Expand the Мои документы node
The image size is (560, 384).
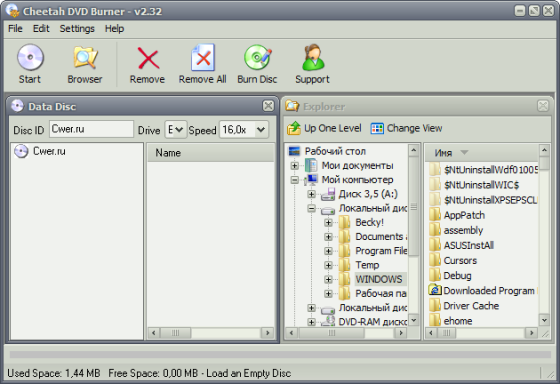(x=294, y=165)
